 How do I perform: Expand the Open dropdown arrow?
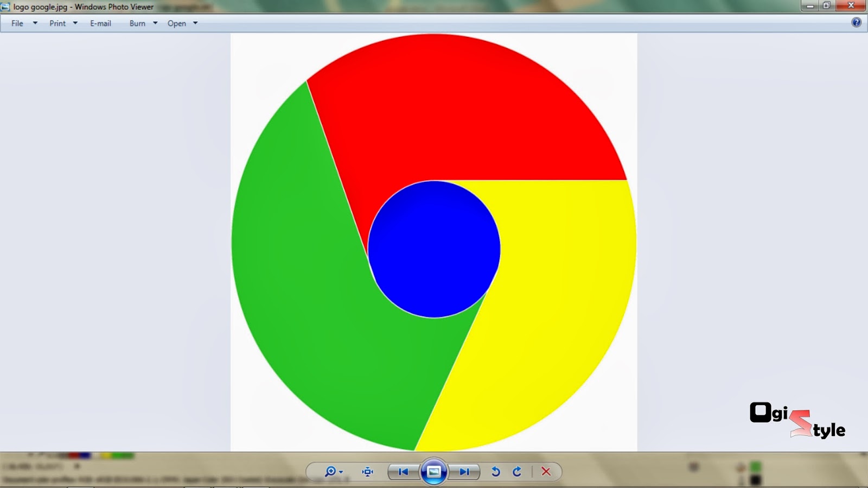point(195,23)
